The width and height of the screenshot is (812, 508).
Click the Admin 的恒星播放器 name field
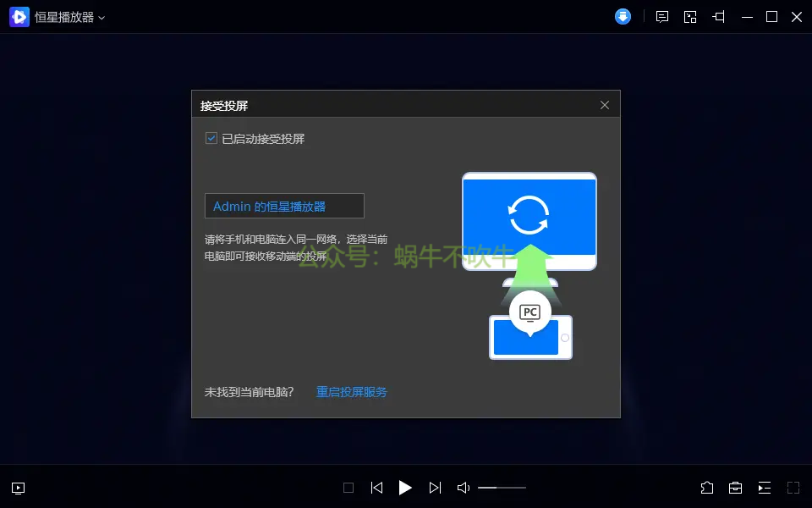coord(283,206)
